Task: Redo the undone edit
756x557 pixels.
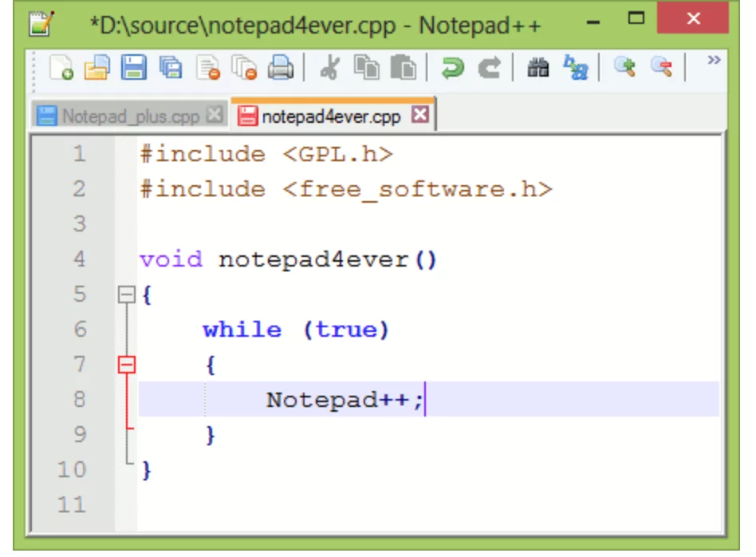Action: tap(489, 68)
